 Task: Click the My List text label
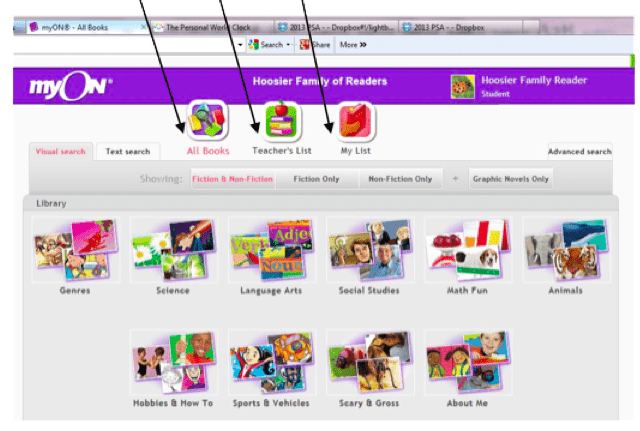tap(356, 151)
